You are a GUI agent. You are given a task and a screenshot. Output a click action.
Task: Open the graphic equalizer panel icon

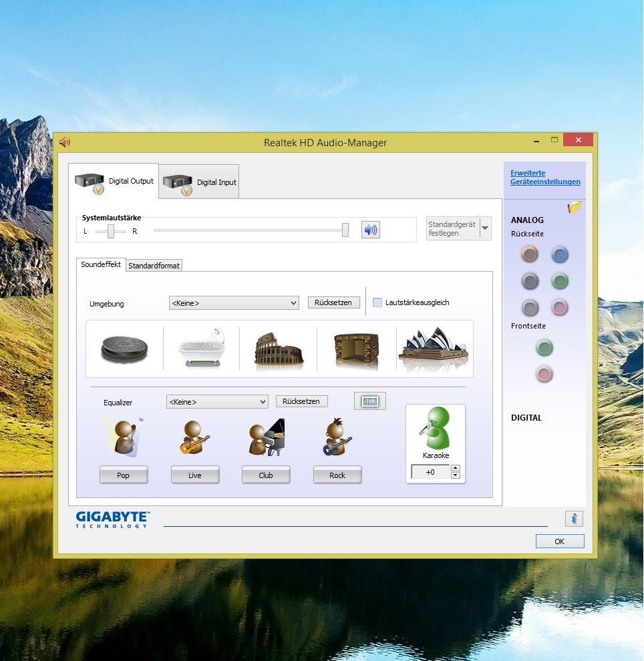370,401
